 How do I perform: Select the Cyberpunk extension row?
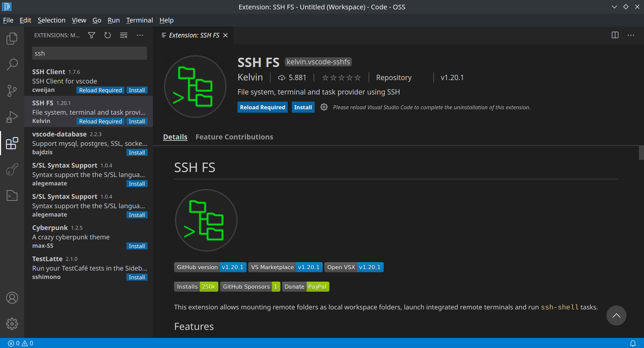click(89, 236)
